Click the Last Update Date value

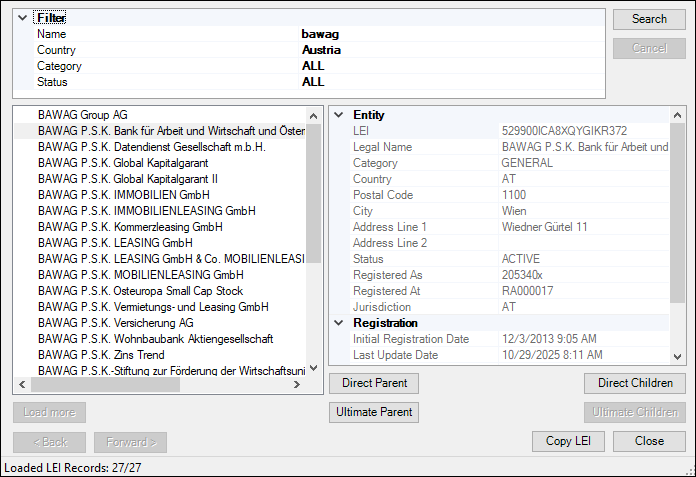(x=584, y=355)
